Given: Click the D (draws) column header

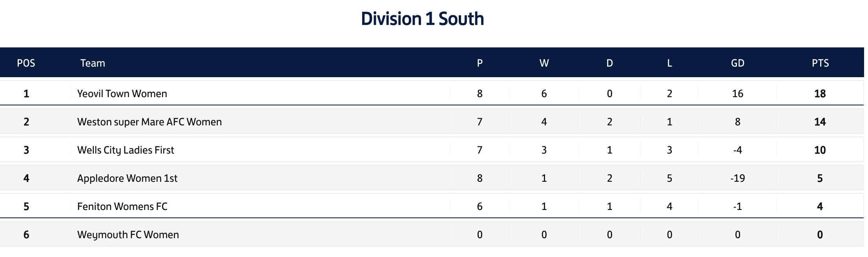Looking at the screenshot, I should click(x=609, y=63).
